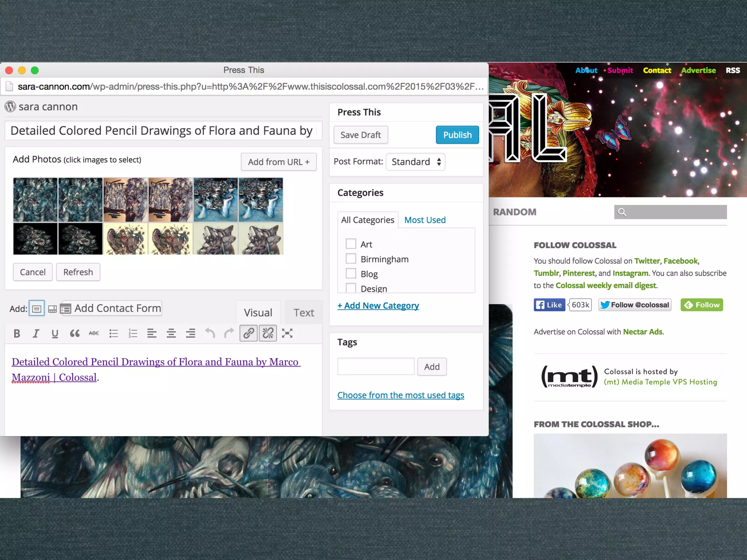Open the Post Format dropdown
Image resolution: width=747 pixels, height=560 pixels.
pyautogui.click(x=415, y=162)
